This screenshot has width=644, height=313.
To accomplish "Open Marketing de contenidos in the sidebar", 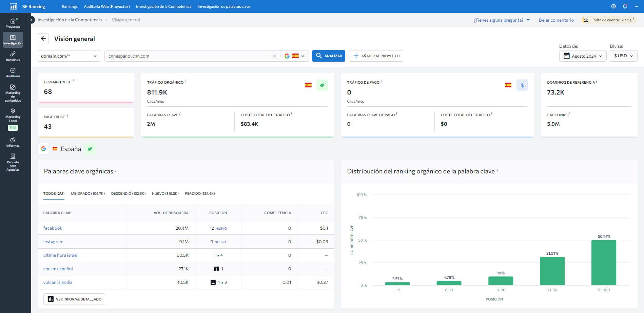I will pos(13,93).
